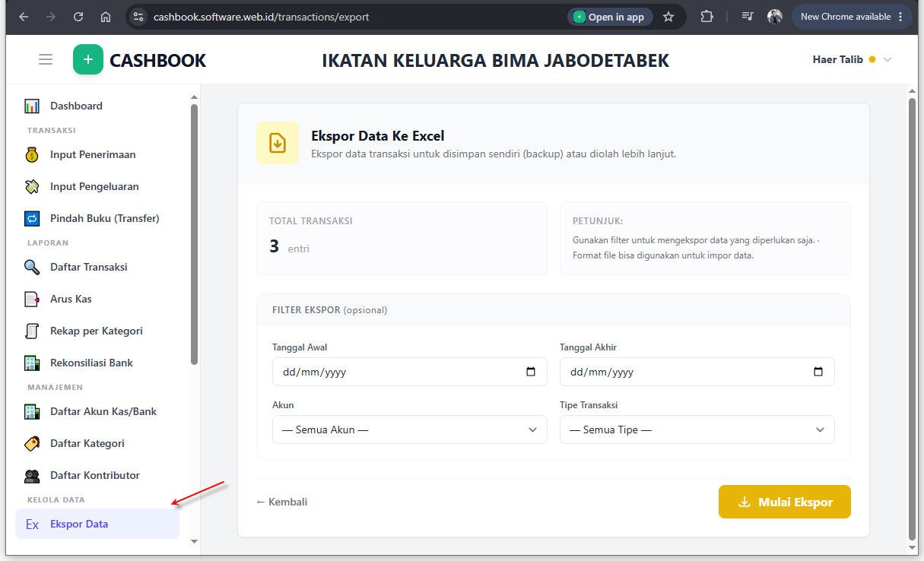Click the Tanggal Awal date field
Viewport: 924px width, 561px height.
[x=409, y=372]
